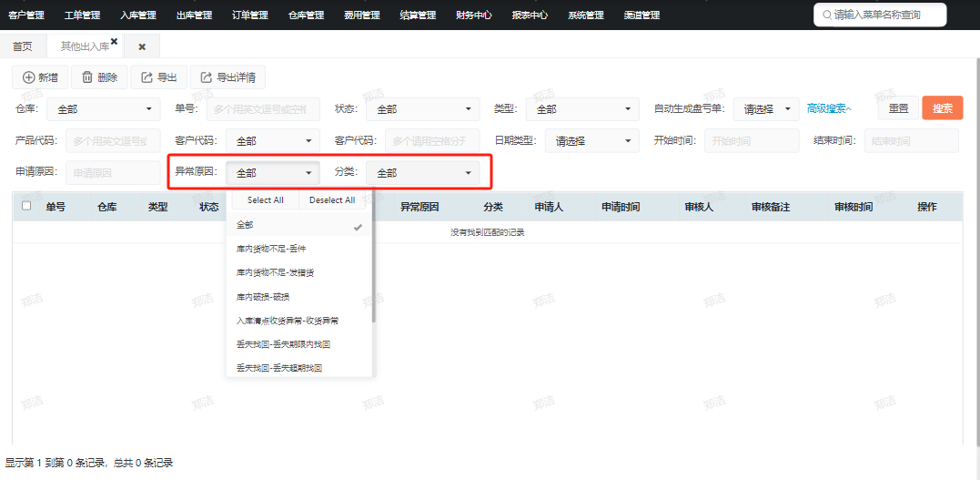
Task: Select 库内货物不足-丢件 option
Action: 299,249
